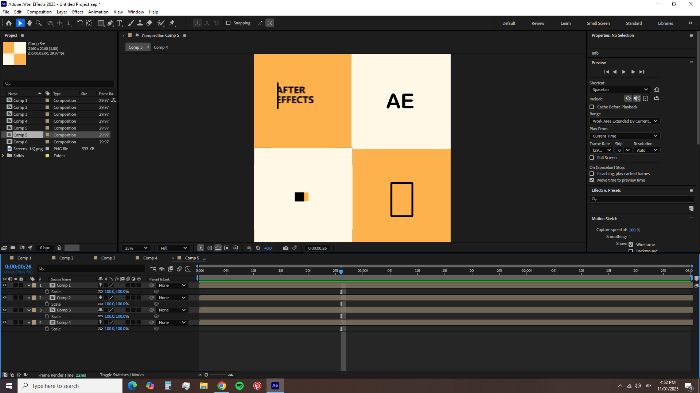Switch to Comp 3 timeline tab
This screenshot has width=700, height=393.
click(x=108, y=258)
